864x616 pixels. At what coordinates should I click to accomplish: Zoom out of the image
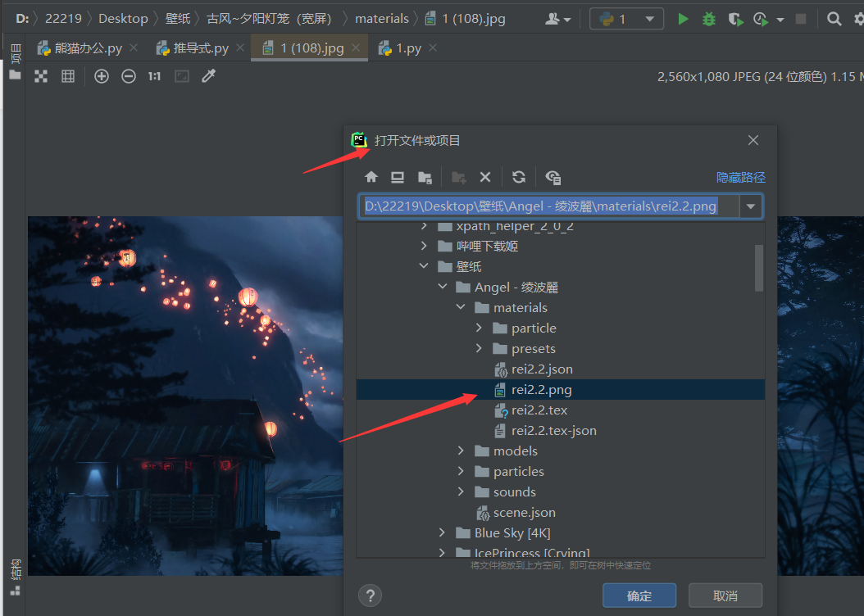pyautogui.click(x=129, y=76)
